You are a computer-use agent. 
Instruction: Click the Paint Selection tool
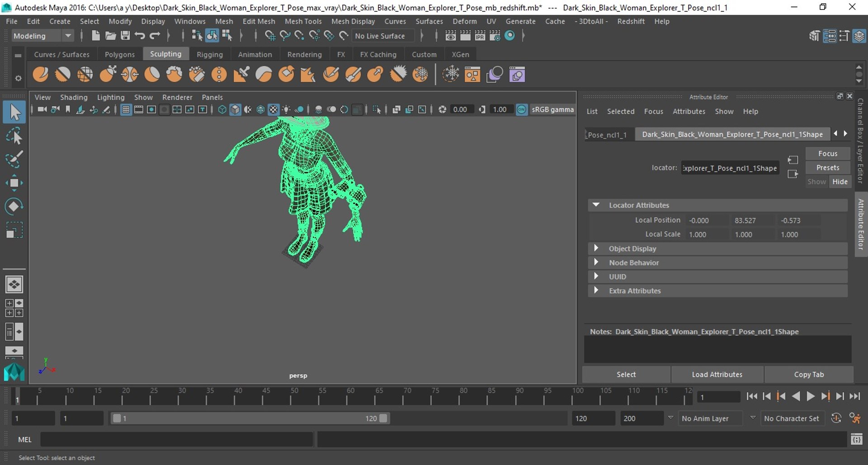coord(14,159)
